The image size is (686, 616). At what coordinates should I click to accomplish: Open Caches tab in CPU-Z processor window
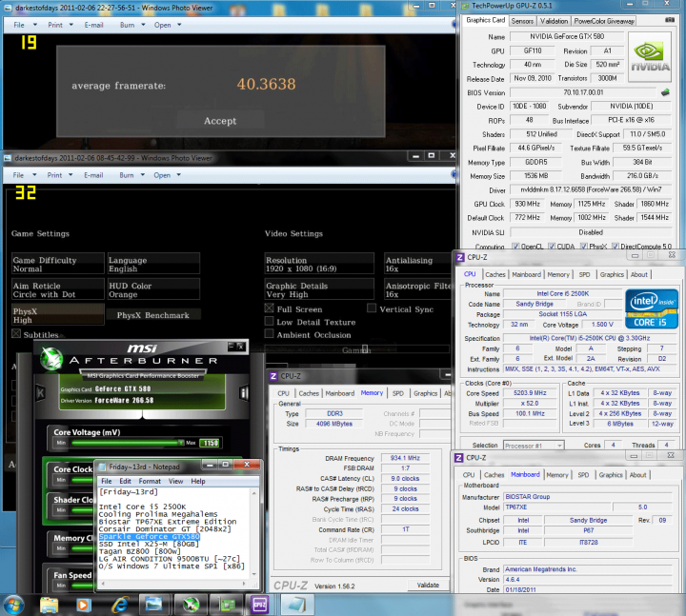click(494, 274)
